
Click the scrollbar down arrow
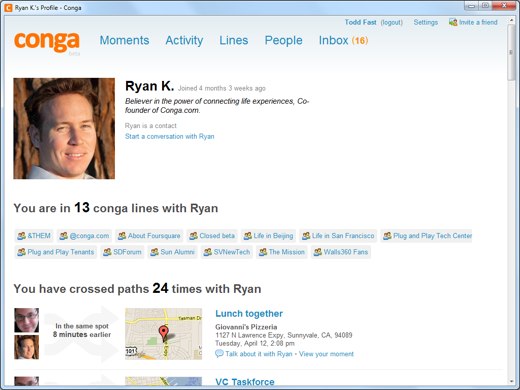pos(511,382)
